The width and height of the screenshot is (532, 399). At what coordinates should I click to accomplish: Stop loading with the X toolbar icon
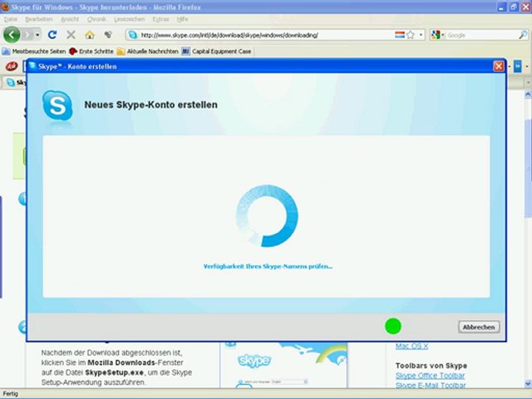(71, 35)
